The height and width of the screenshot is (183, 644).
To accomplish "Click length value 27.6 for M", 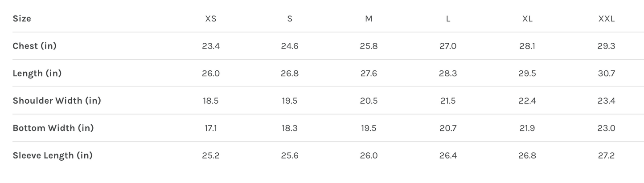I will 369,73.
